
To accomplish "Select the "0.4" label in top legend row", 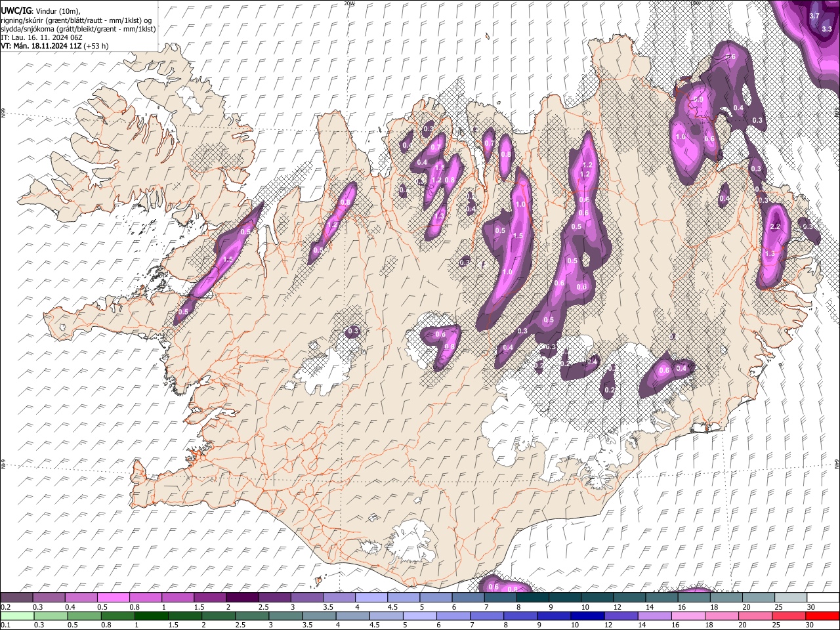I will [70, 607].
